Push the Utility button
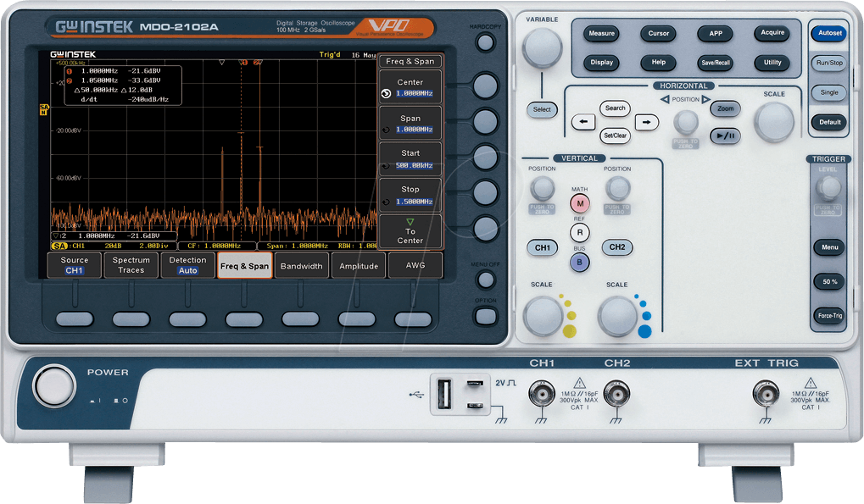 [772, 62]
